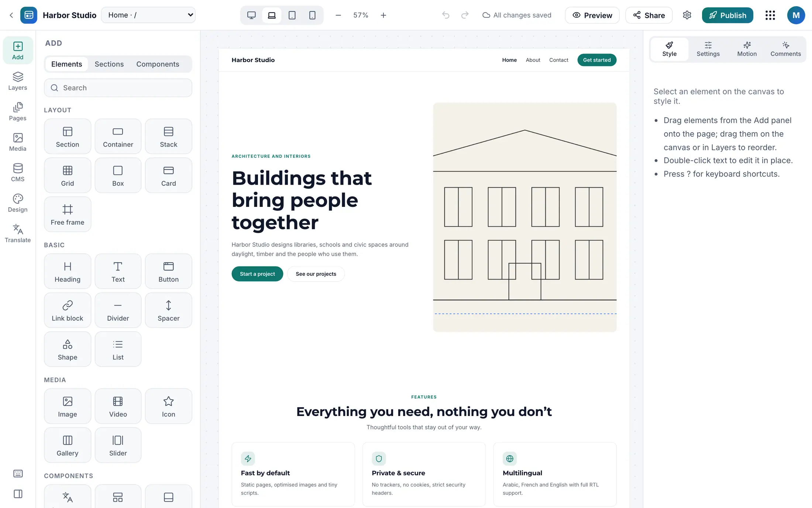812x508 pixels.
Task: Add a Gallery element
Action: point(68,445)
